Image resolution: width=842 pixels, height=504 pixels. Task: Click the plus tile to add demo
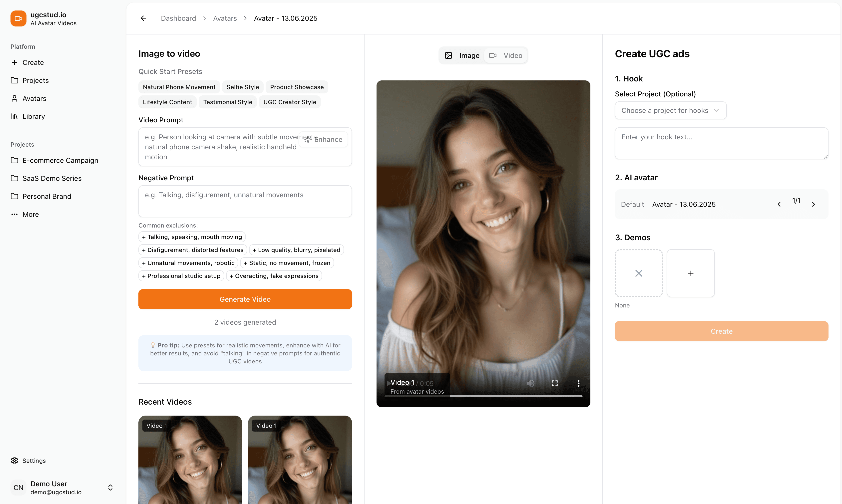pyautogui.click(x=691, y=273)
